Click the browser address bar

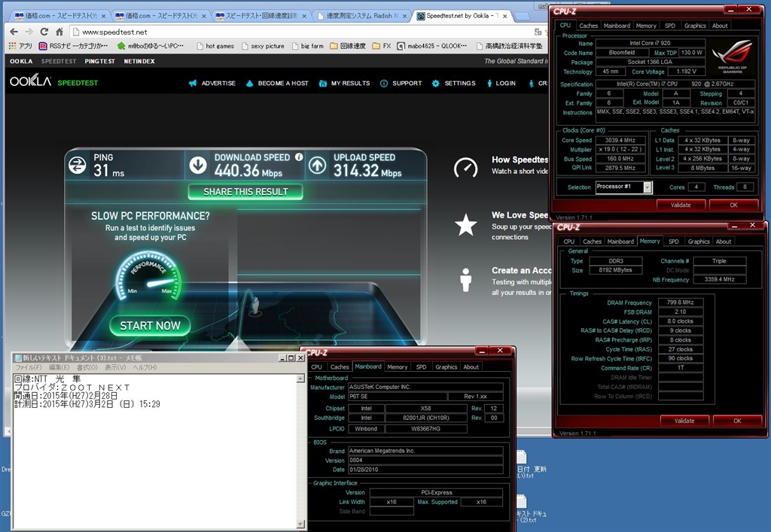[x=305, y=32]
